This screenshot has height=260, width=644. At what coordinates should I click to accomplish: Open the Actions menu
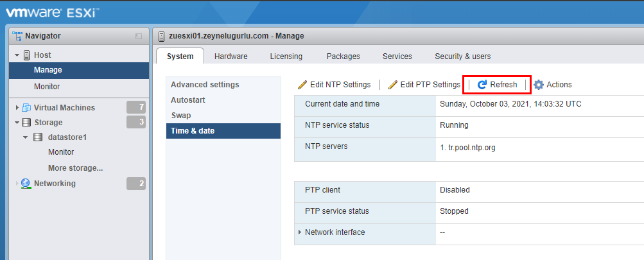tap(552, 85)
